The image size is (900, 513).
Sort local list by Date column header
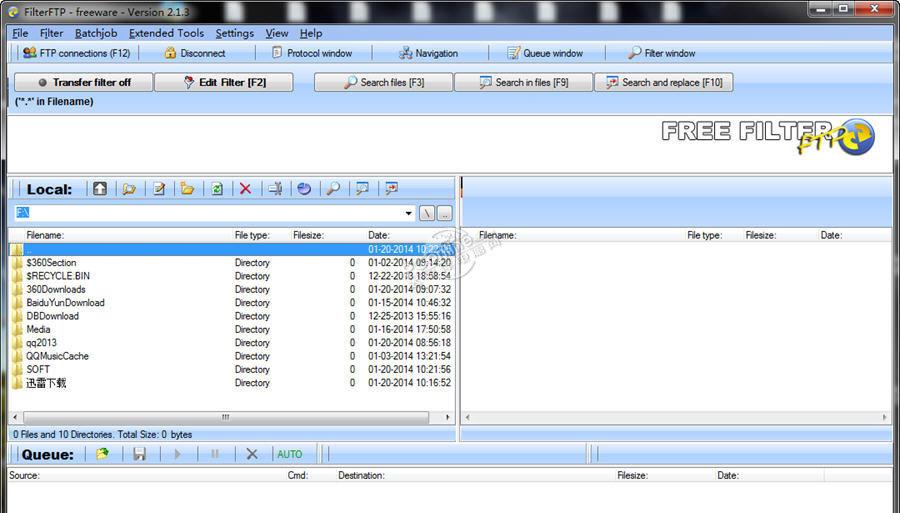coord(379,235)
